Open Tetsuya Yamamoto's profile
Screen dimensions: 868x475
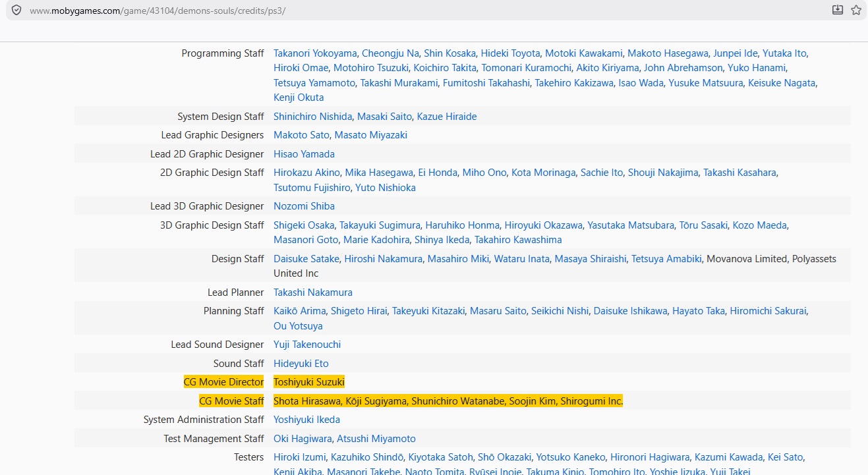314,83
